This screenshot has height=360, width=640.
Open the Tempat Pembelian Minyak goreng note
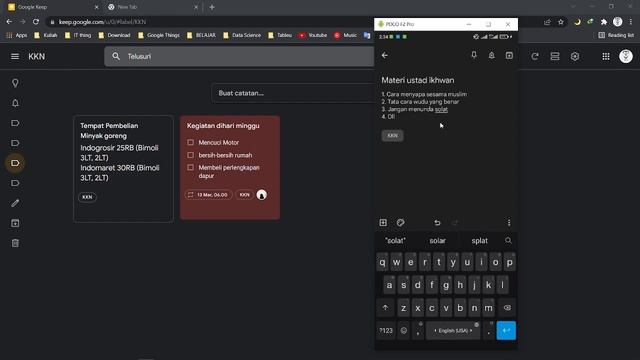click(x=123, y=169)
